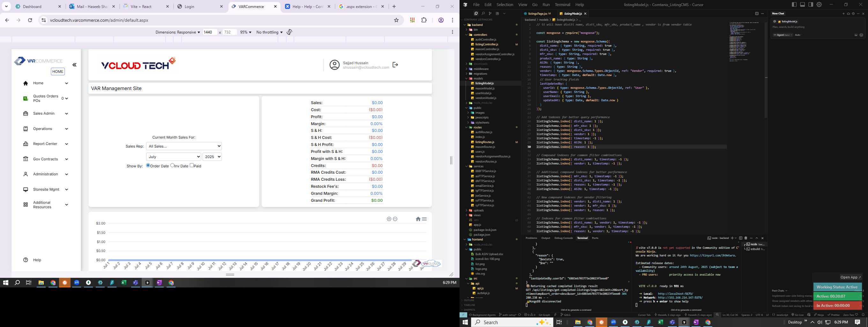Click the Open App button

850,277
